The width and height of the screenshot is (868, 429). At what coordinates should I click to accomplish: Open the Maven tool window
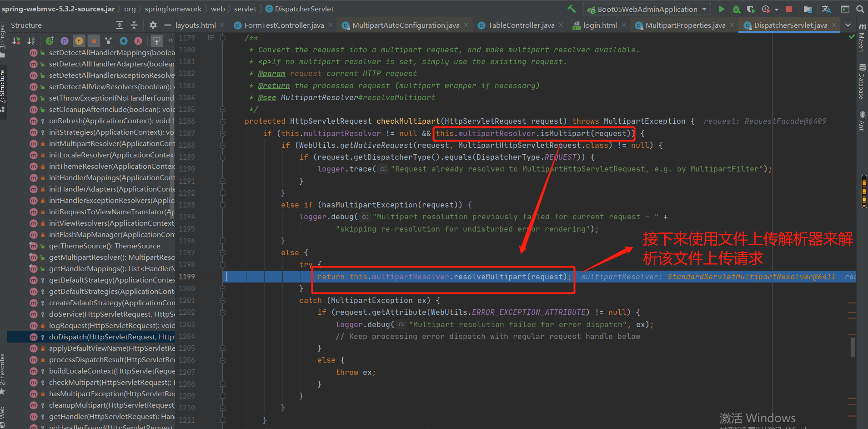click(x=861, y=38)
